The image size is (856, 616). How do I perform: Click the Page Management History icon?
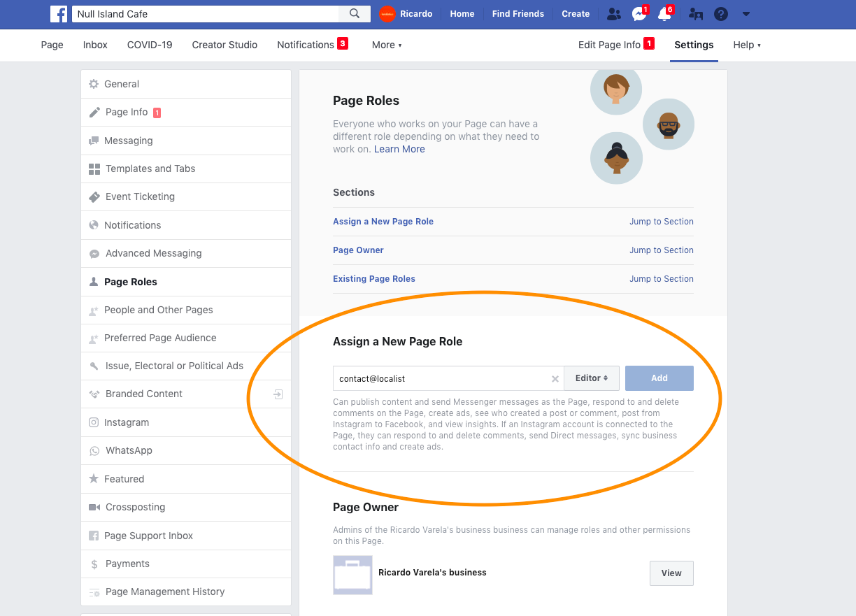tap(94, 592)
